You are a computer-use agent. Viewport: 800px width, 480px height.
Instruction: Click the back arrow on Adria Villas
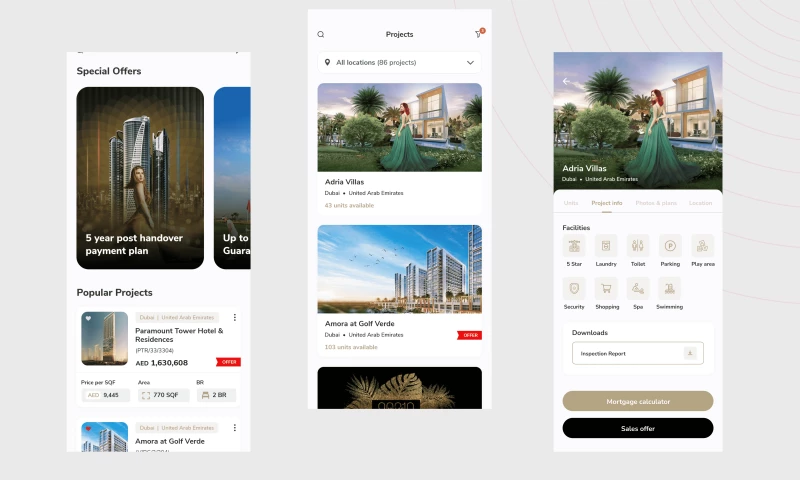567,82
